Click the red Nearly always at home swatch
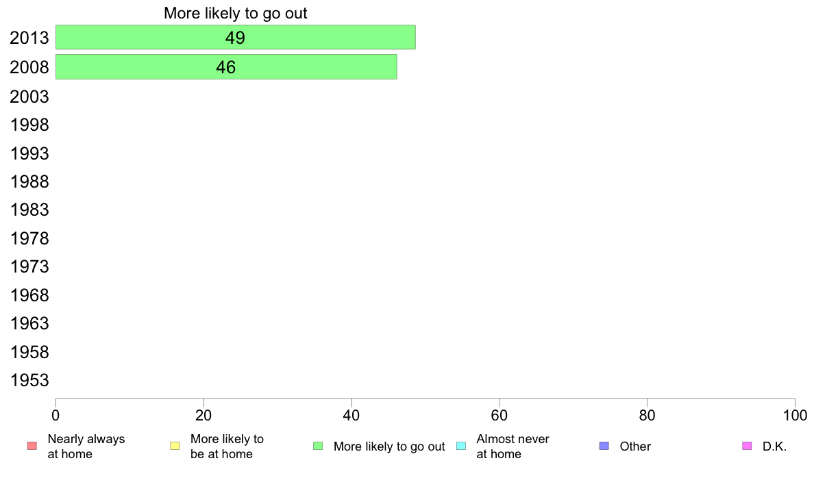This screenshot has height=504, width=814. tap(32, 446)
